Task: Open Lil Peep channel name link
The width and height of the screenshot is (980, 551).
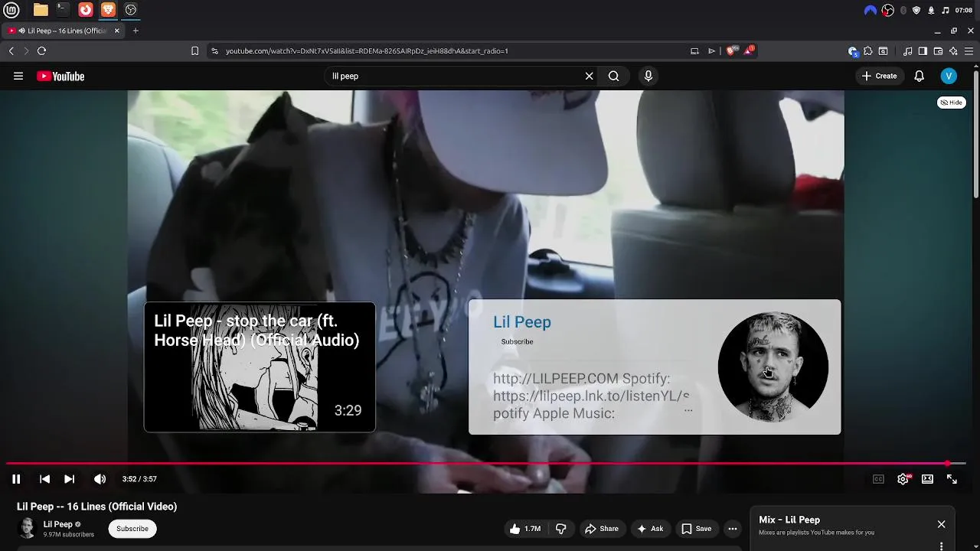Action: pos(58,524)
